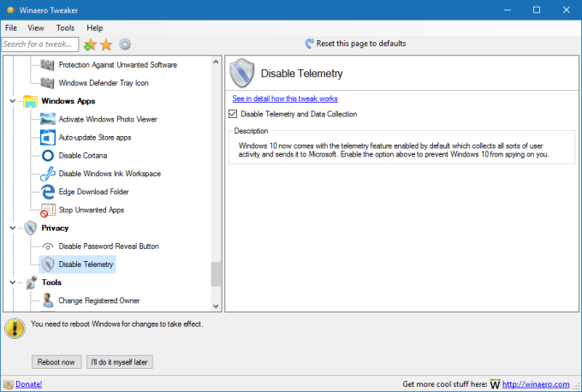Click the Disable Cortana circle icon
582x392 pixels.
coord(48,156)
